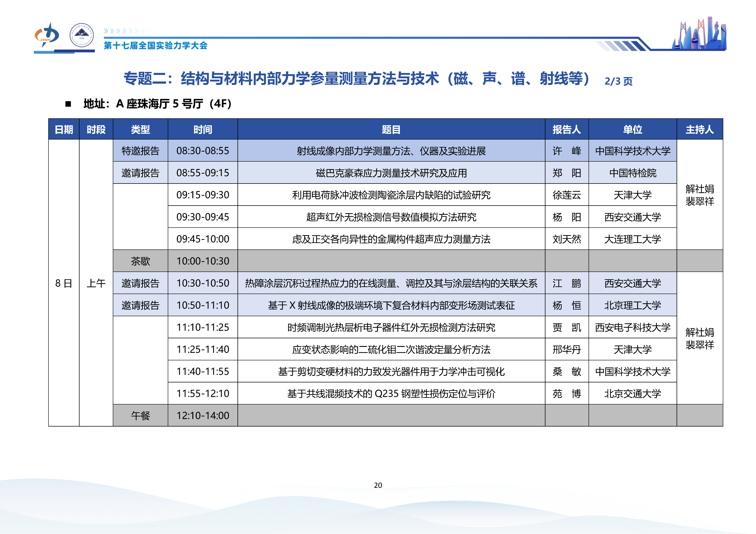
Task: Click the 8 日 date cell
Action: point(64,283)
